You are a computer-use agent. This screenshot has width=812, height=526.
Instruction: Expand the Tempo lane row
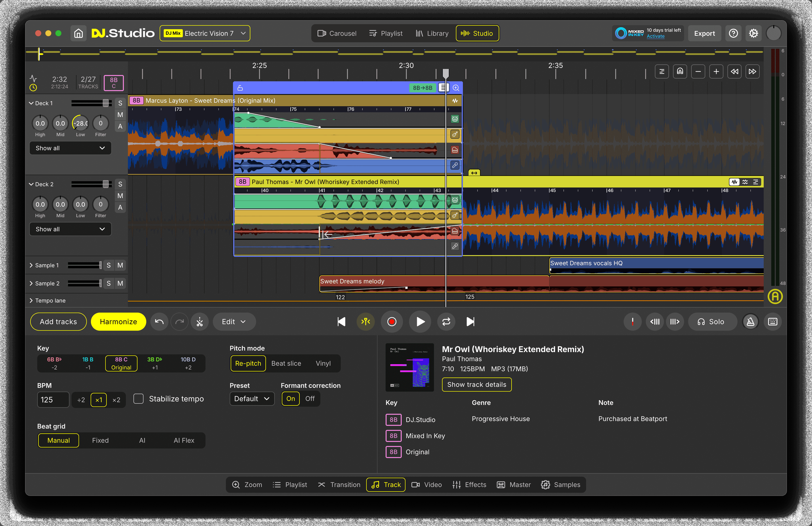(31, 301)
